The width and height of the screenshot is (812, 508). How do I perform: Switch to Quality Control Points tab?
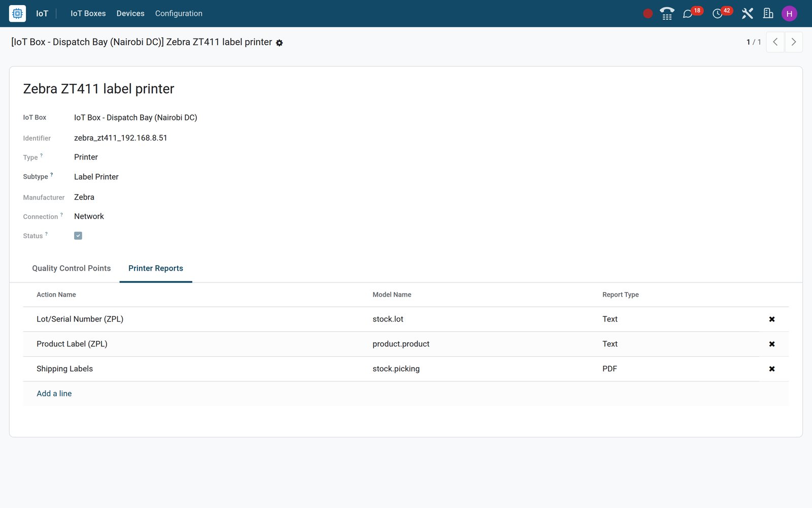pos(72,268)
